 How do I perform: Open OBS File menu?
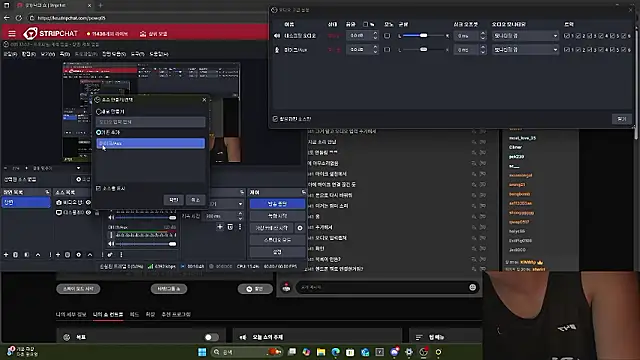10,54
